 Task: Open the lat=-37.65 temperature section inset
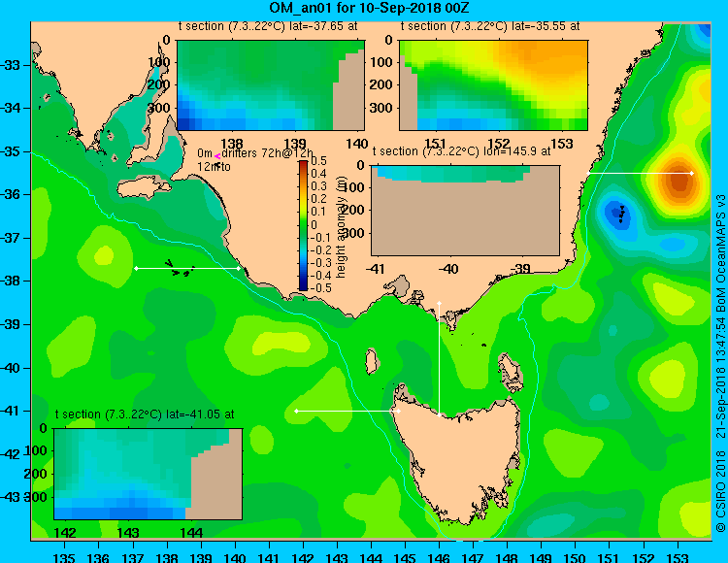271,85
